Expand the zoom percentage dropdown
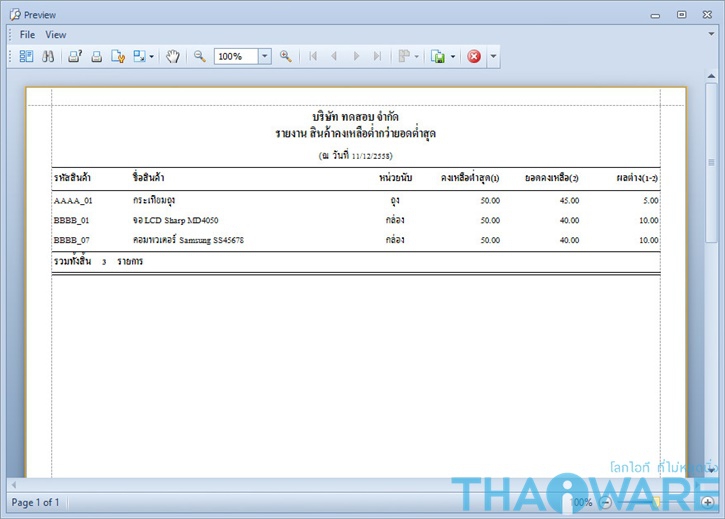 pyautogui.click(x=264, y=56)
